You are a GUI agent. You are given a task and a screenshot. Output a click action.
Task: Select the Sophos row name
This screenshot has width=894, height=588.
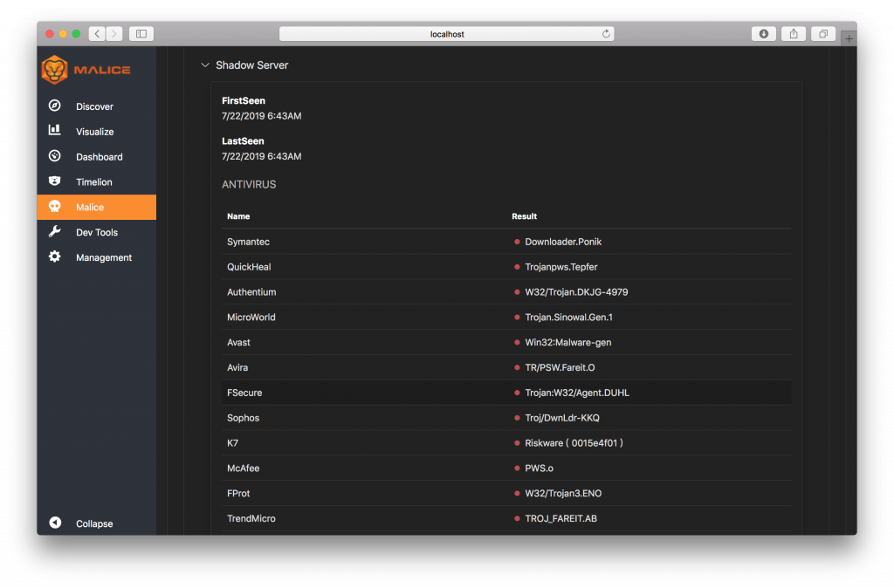point(243,418)
